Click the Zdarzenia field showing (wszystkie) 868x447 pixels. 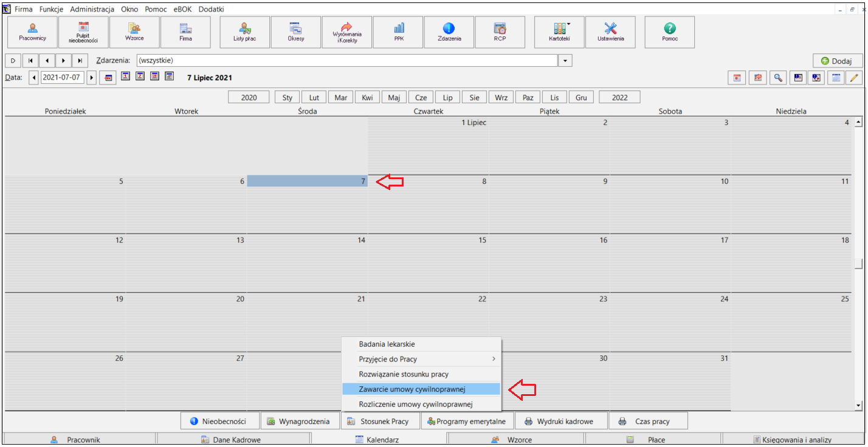(346, 61)
